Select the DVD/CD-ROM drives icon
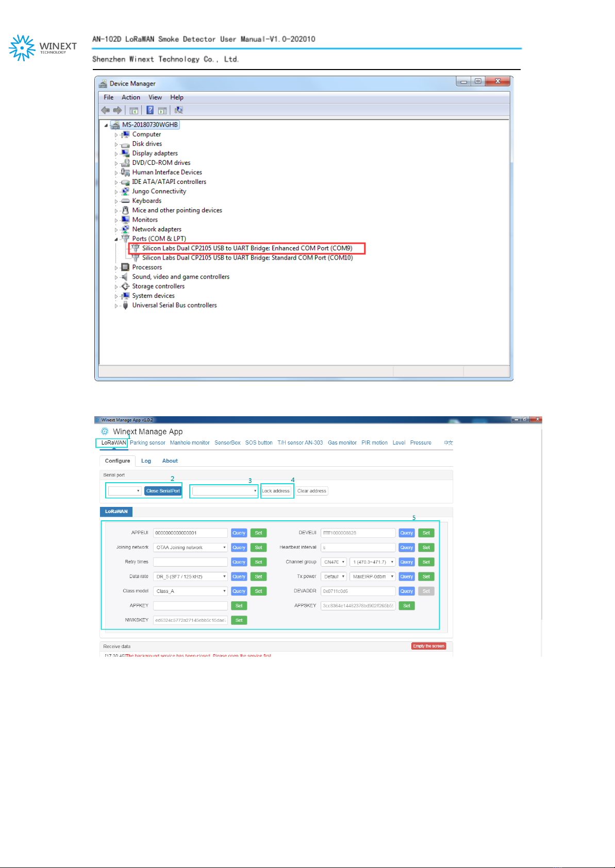Image resolution: width=615 pixels, height=868 pixels. (125, 163)
